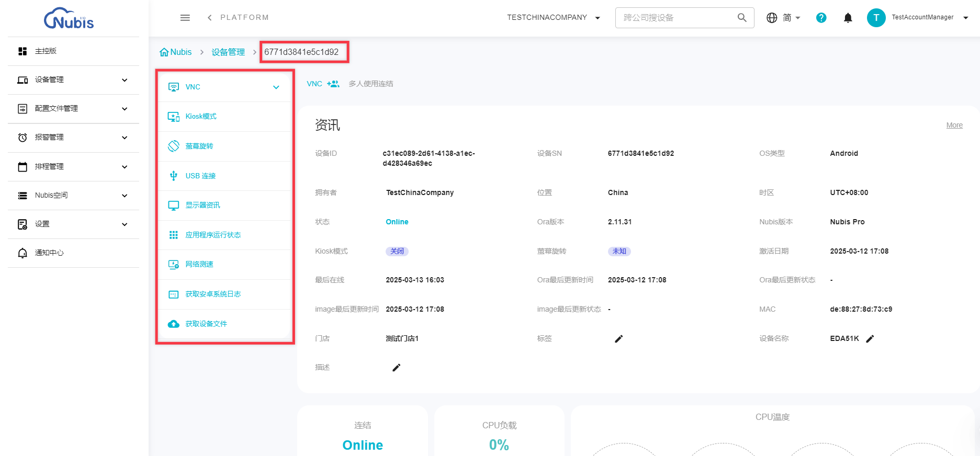Click the multi-user add icon beside VNC
The image size is (980, 456).
tap(333, 84)
